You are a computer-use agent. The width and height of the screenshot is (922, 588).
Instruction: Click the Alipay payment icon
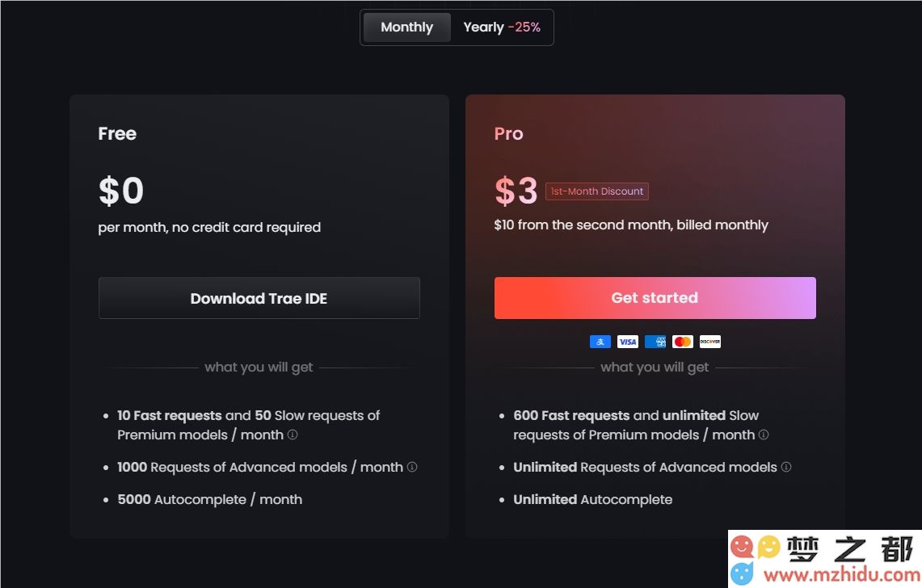click(600, 342)
